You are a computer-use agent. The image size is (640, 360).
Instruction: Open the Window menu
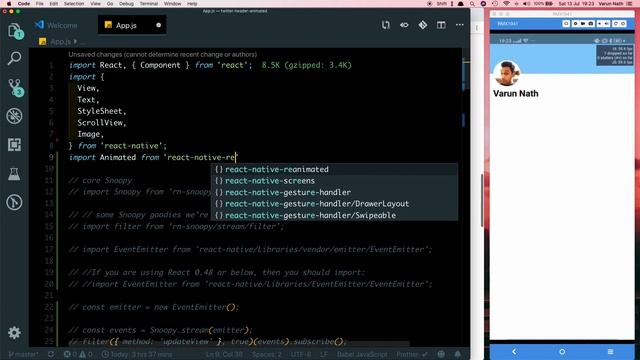173,3
